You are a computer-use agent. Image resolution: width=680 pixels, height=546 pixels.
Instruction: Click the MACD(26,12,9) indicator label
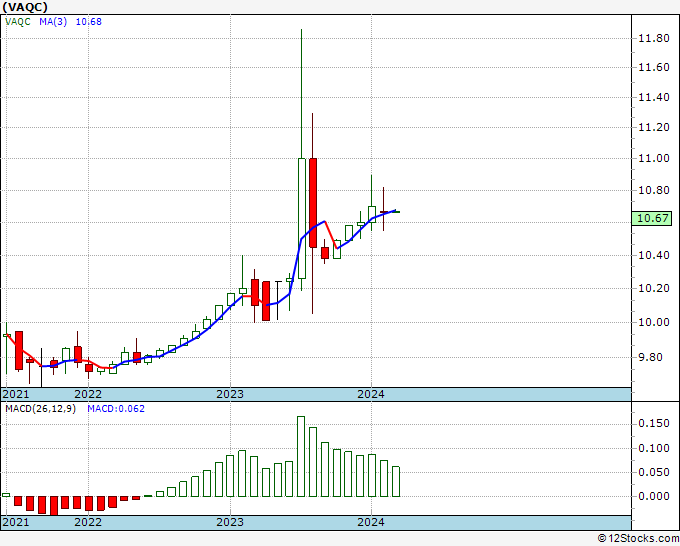tap(40, 409)
